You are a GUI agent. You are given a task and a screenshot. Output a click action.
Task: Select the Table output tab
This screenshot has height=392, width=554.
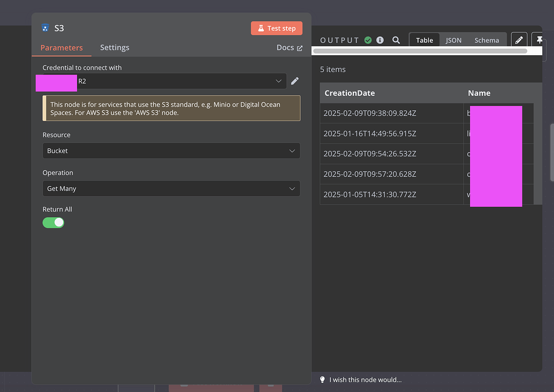point(424,40)
